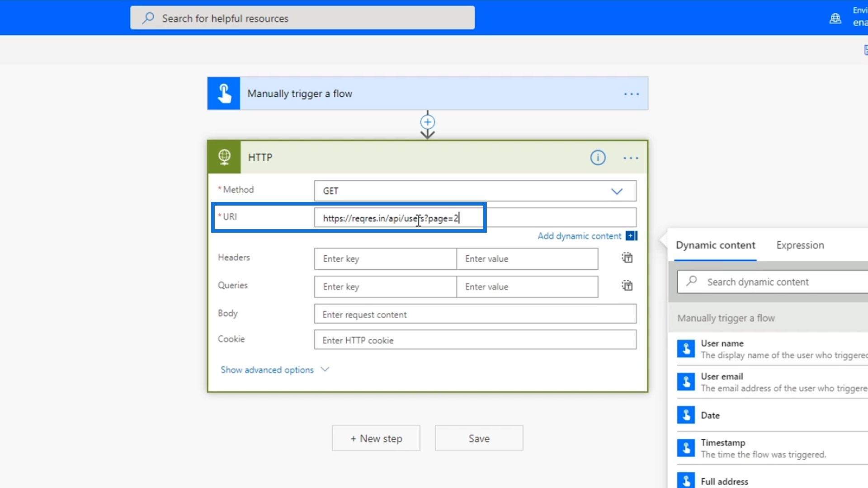Click the HTTP connector globe icon
Image resolution: width=868 pixels, height=488 pixels.
pos(224,157)
